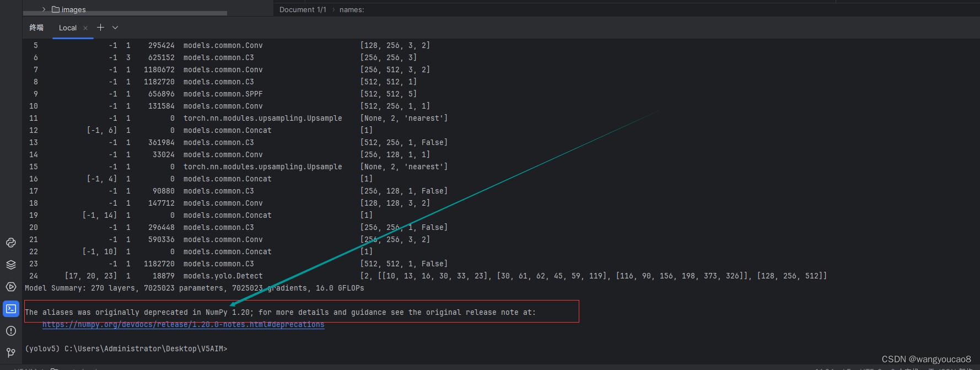
Task: Click parameter count 131584
Action: [161, 106]
